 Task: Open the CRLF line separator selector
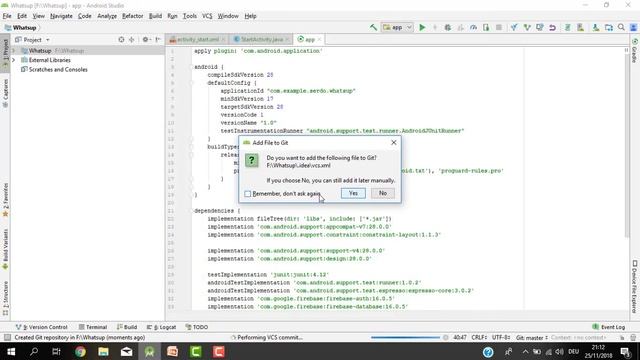(x=479, y=338)
